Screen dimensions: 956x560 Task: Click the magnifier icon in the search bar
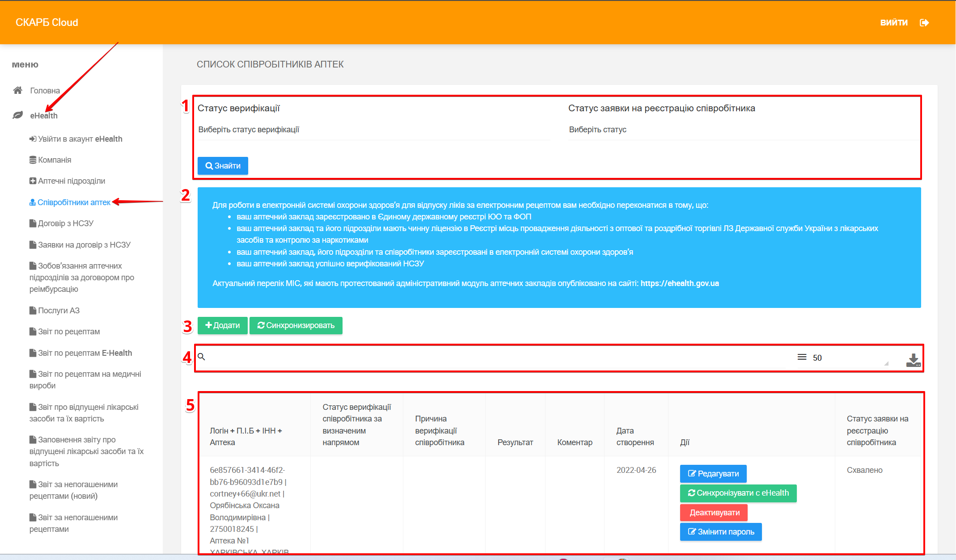pos(202,357)
